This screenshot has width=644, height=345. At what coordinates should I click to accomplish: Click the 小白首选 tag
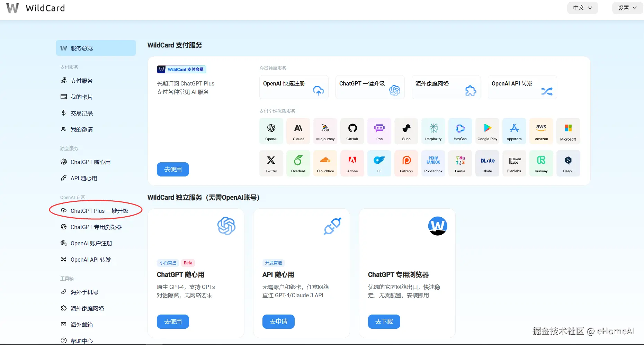pyautogui.click(x=168, y=263)
